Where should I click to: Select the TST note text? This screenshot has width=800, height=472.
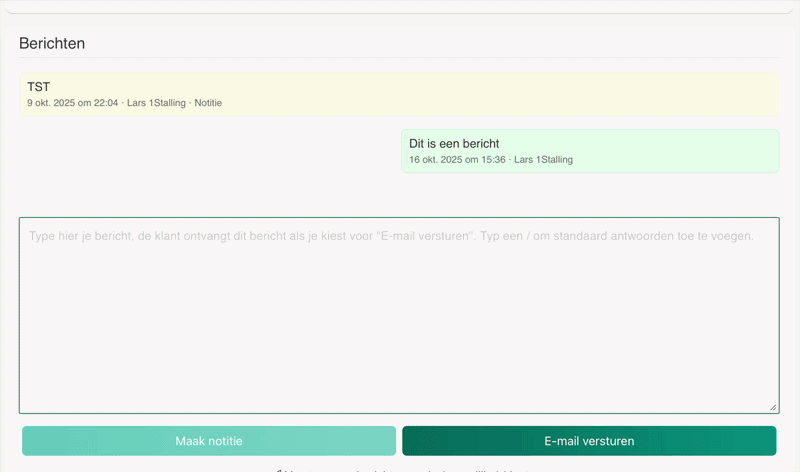(38, 87)
